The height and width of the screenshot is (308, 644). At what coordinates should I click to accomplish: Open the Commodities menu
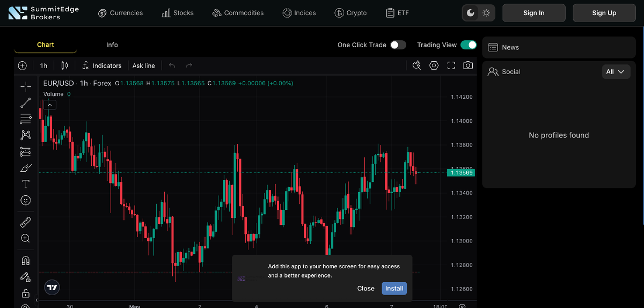point(238,13)
